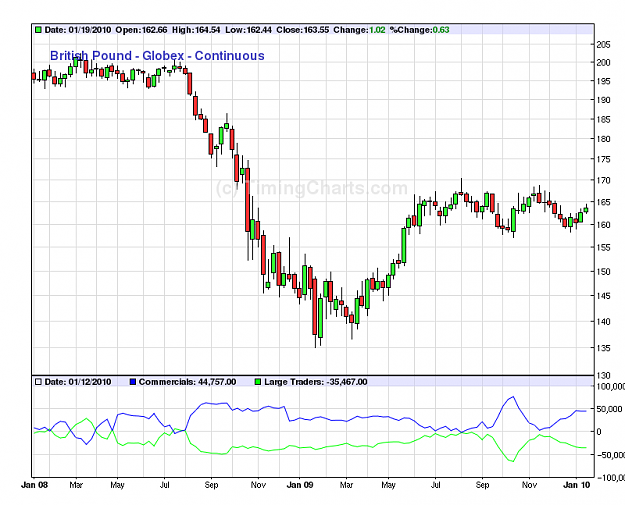The height and width of the screenshot is (505, 625).
Task: Click the lowest red candlestick near 135
Action: tap(315, 307)
